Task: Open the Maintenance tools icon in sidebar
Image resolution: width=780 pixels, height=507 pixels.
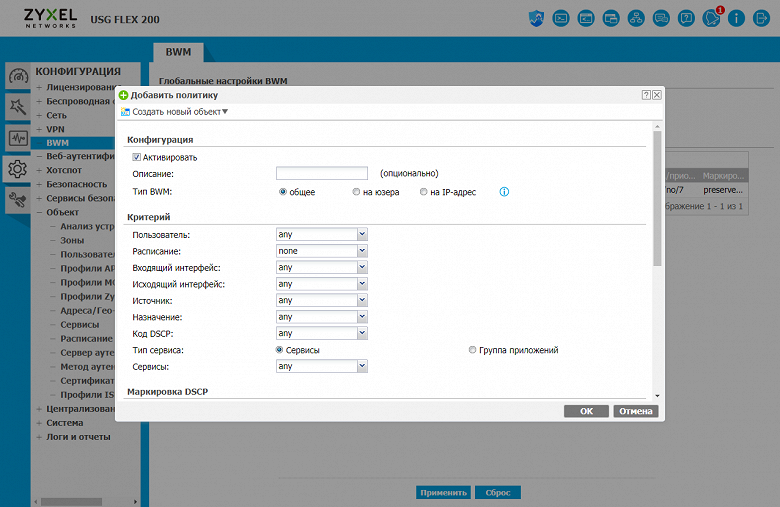Action: click(17, 201)
